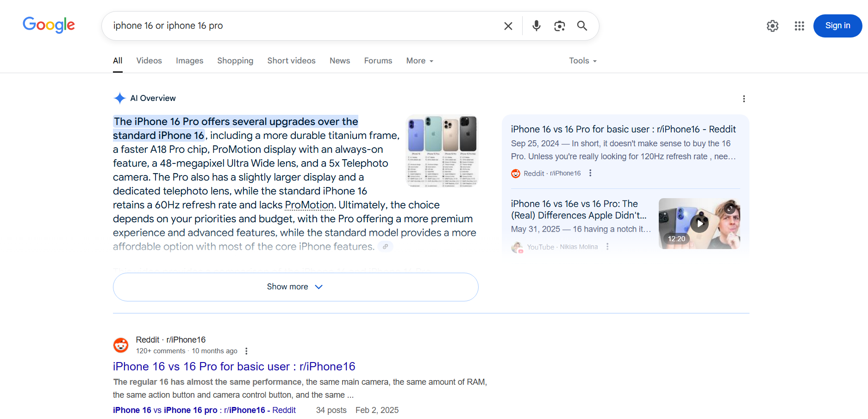Switch to News tab
The image size is (868, 419).
pyautogui.click(x=340, y=61)
